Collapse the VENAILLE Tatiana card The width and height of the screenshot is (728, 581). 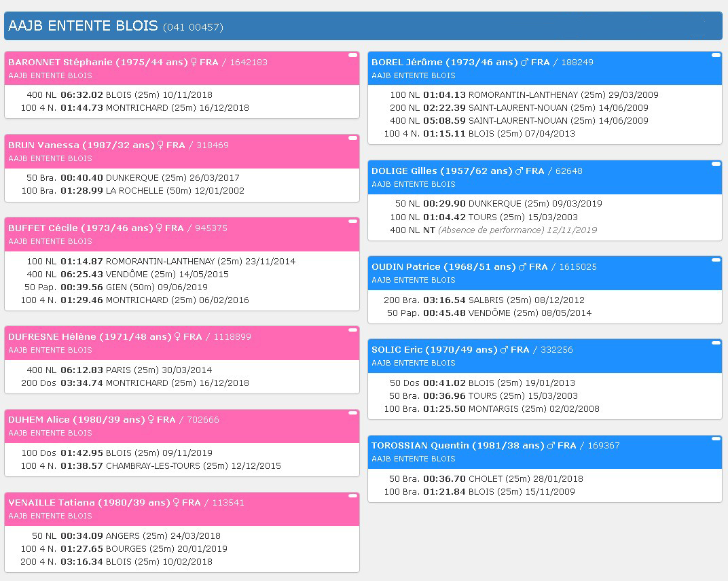coord(353,495)
